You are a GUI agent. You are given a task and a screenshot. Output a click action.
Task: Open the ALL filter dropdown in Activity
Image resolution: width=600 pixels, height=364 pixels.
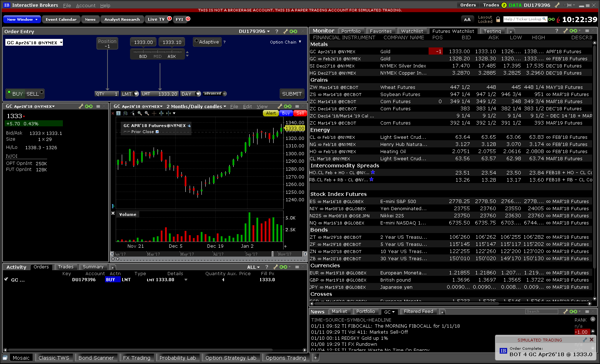pyautogui.click(x=254, y=267)
